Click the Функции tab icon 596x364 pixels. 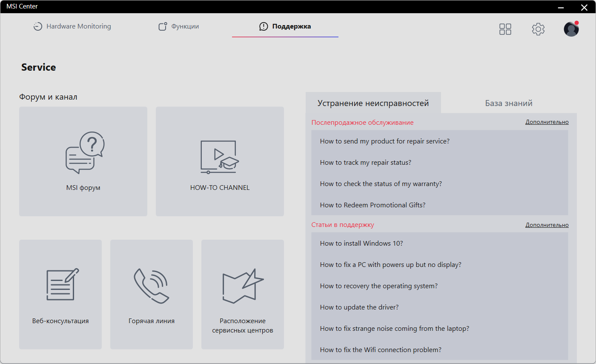tap(163, 26)
